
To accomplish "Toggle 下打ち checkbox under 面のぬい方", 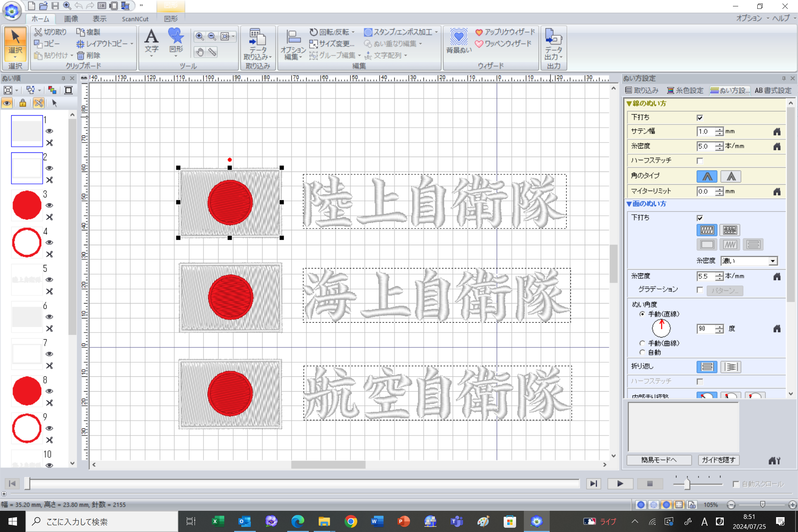I will click(700, 218).
